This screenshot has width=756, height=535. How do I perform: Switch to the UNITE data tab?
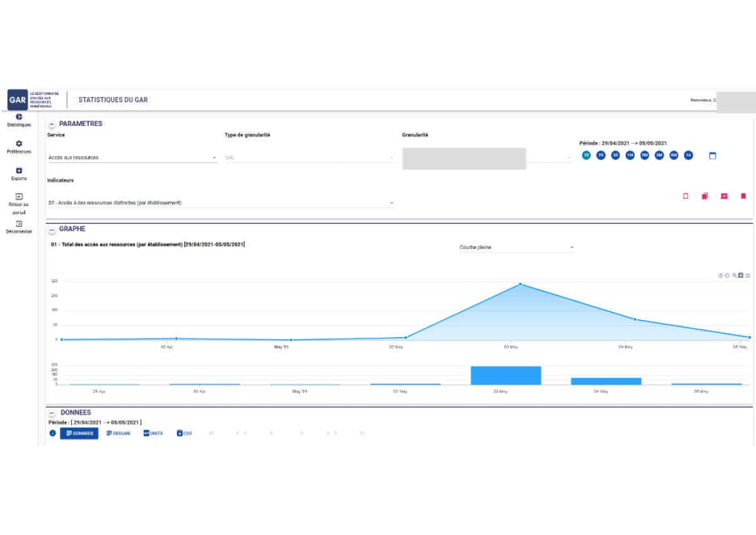point(153,434)
